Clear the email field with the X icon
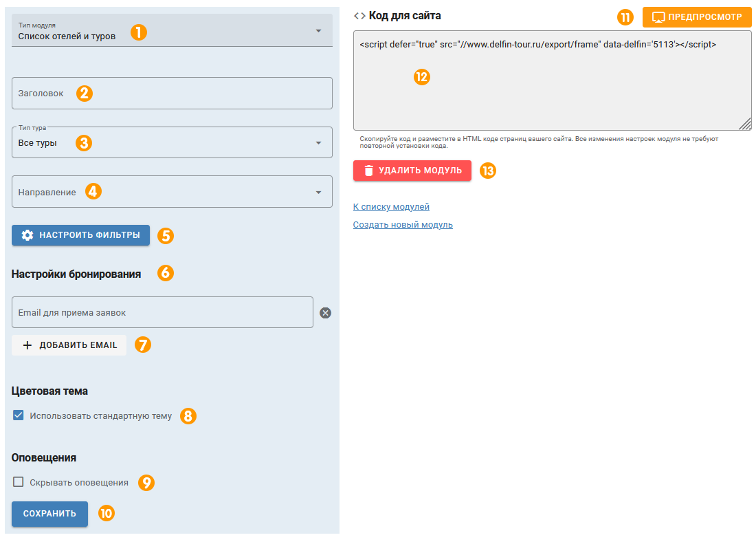756x544 pixels. 326,313
